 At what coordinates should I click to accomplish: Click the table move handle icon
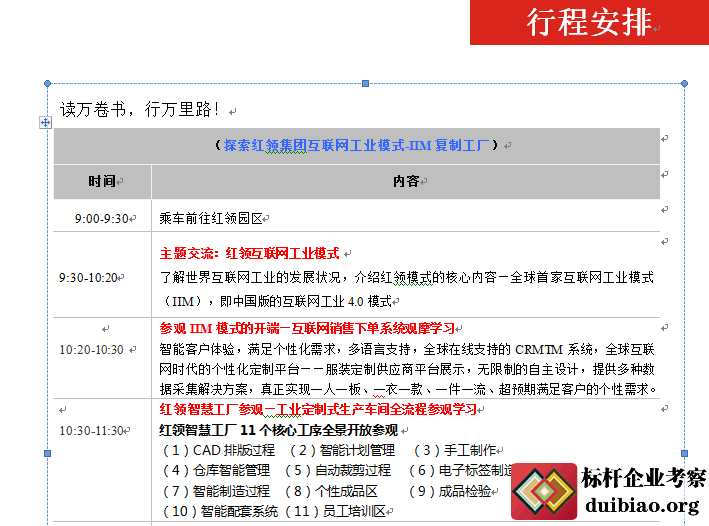45,122
